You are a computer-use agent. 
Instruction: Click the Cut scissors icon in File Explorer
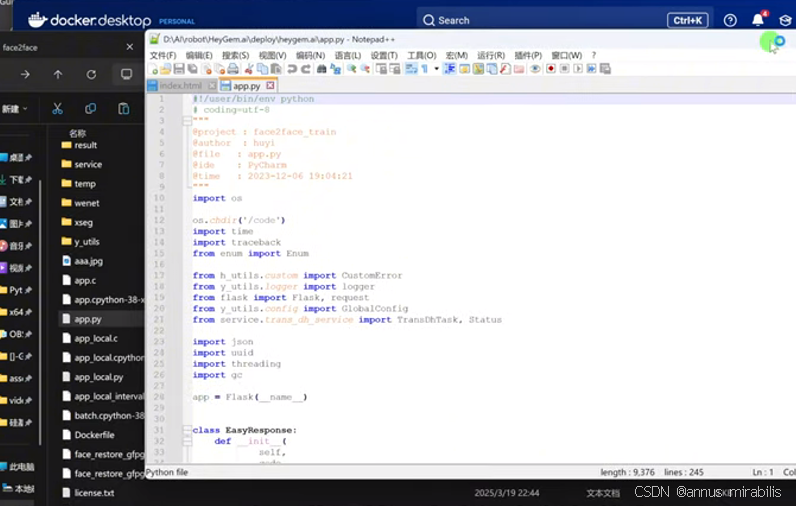pyautogui.click(x=57, y=108)
